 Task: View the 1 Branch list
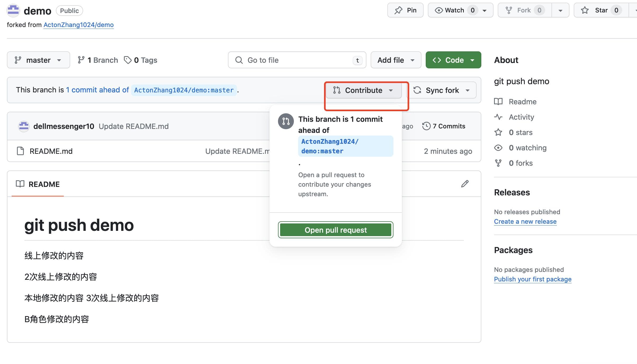pyautogui.click(x=98, y=60)
